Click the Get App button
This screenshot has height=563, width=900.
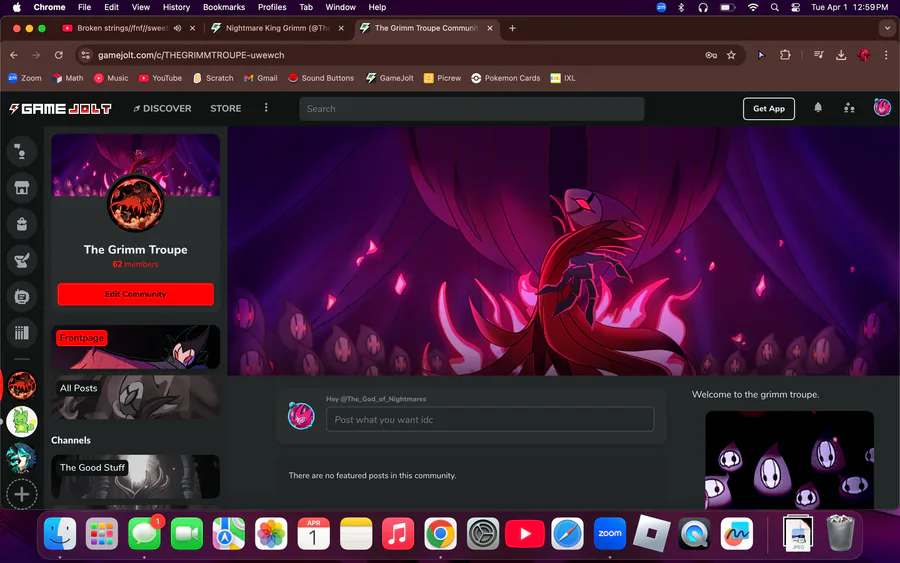point(769,108)
